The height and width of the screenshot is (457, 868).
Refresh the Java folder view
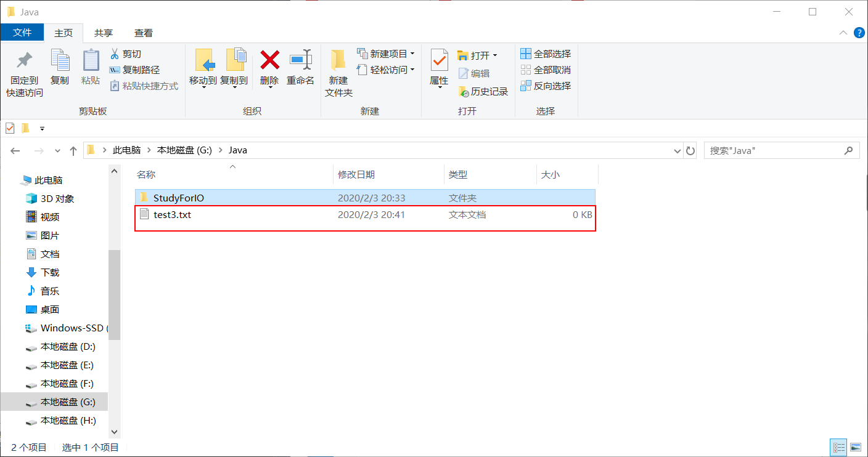pos(690,150)
